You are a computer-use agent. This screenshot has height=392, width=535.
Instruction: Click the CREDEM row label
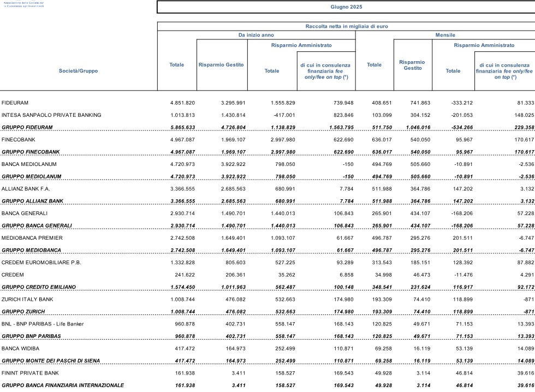(13, 275)
